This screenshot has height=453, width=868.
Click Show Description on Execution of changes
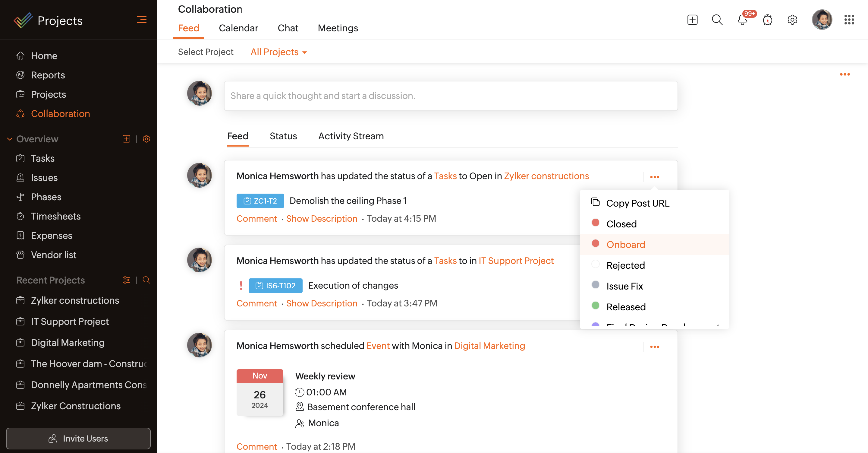(x=322, y=303)
